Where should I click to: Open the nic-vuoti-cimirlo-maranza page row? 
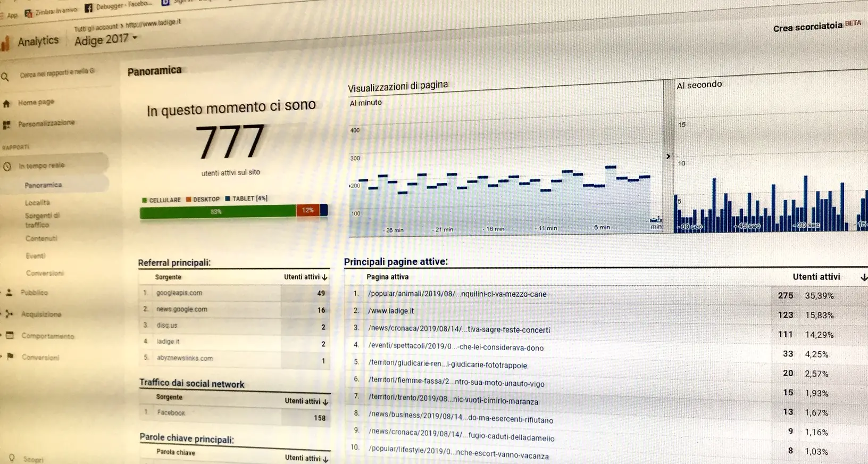(x=453, y=400)
